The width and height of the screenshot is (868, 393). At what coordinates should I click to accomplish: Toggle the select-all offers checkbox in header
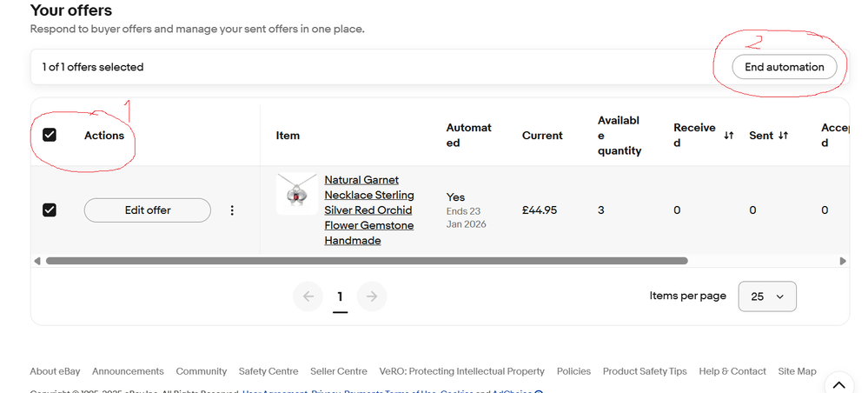point(50,135)
